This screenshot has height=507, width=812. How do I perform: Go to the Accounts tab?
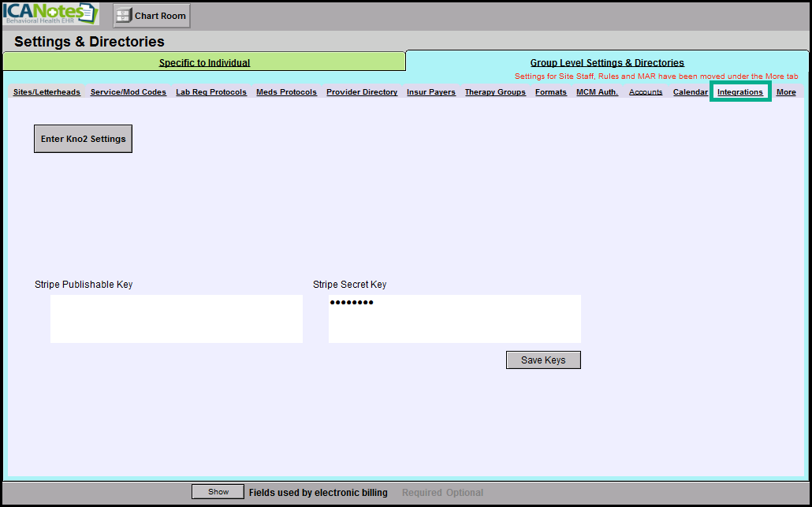(x=646, y=92)
